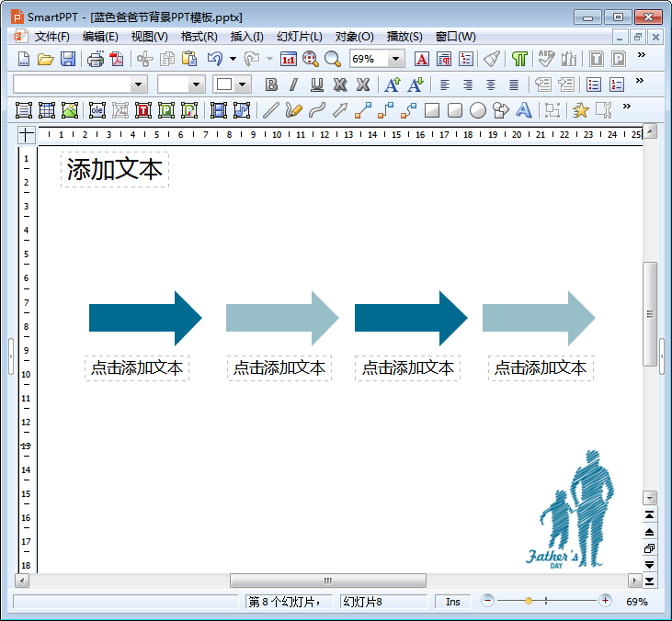Set view to actual size 1:1
672x621 pixels.
tap(289, 59)
